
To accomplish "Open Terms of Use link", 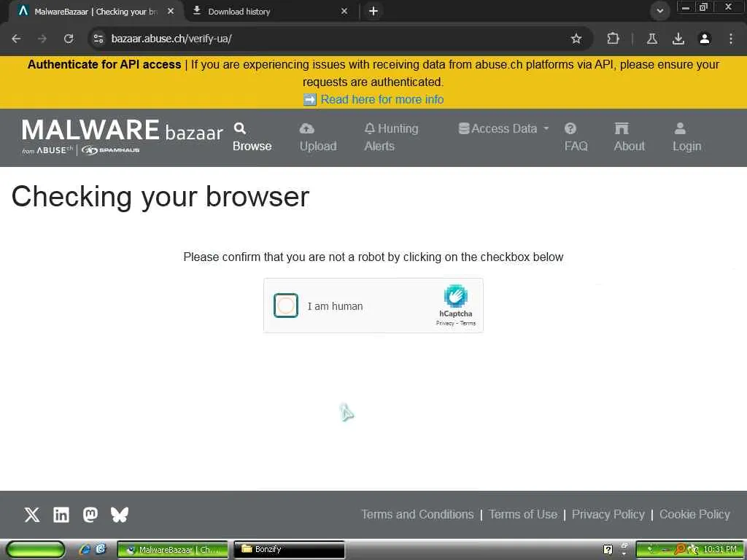I will 523,514.
